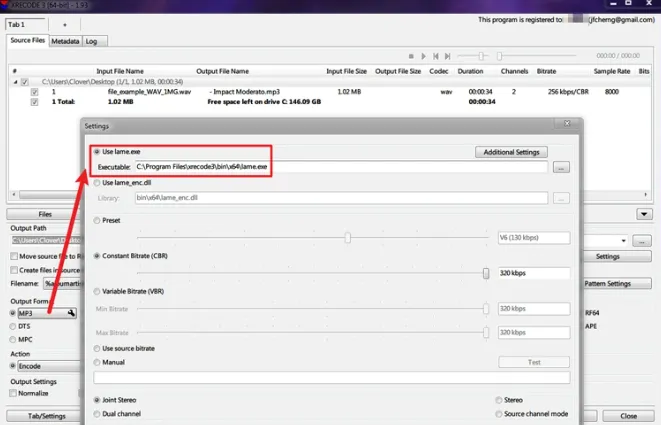661x425 pixels.
Task: Close the Settings dialog with X
Action: [567, 123]
